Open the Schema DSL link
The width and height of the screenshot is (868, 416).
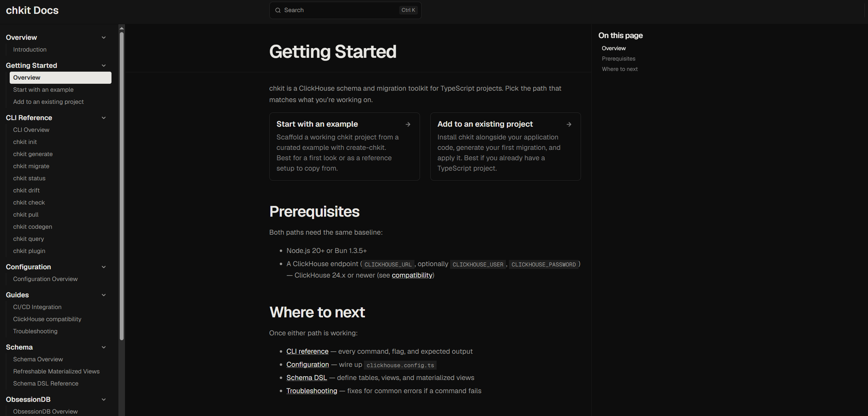pos(306,378)
